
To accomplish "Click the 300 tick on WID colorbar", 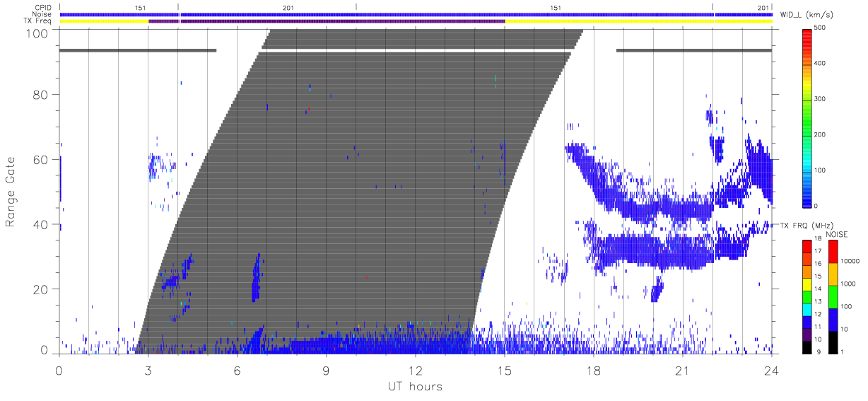I will 821,99.
